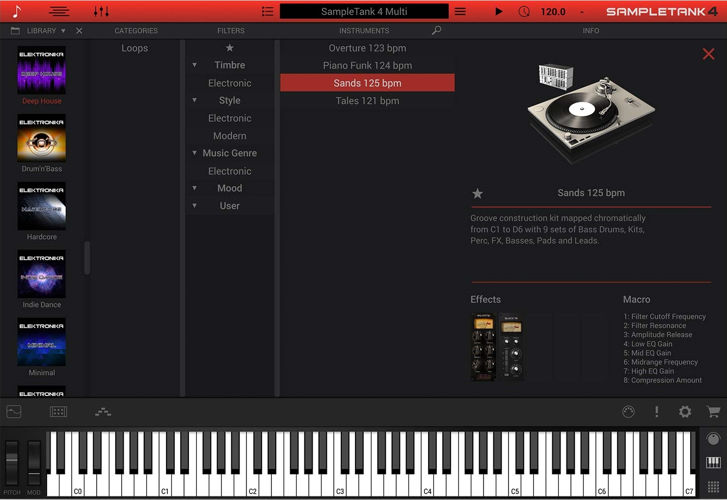Open the Library dropdown menu

63,31
